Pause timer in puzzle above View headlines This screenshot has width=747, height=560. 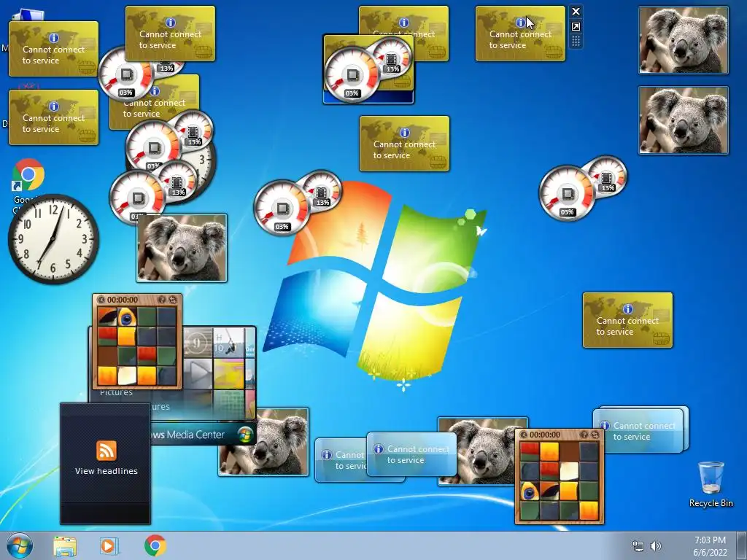pyautogui.click(x=101, y=300)
